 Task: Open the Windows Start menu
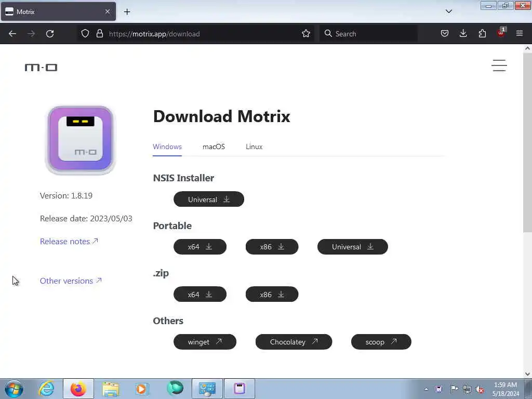point(14,389)
